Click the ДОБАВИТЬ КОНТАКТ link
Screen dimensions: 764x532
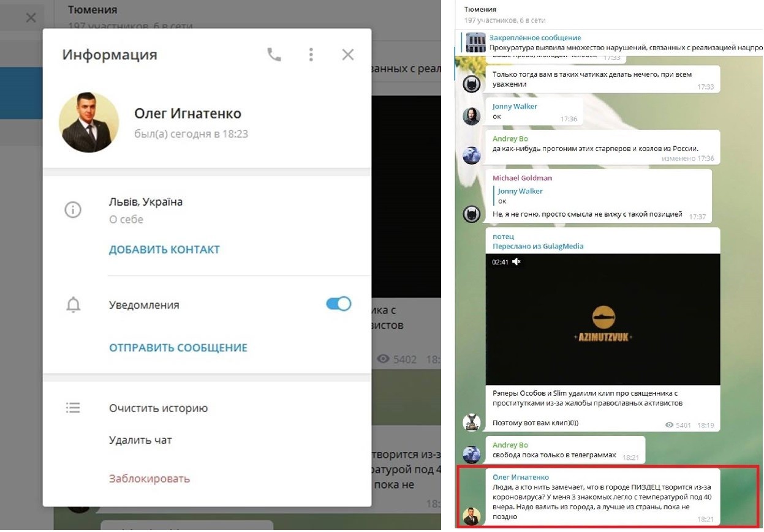pos(164,250)
